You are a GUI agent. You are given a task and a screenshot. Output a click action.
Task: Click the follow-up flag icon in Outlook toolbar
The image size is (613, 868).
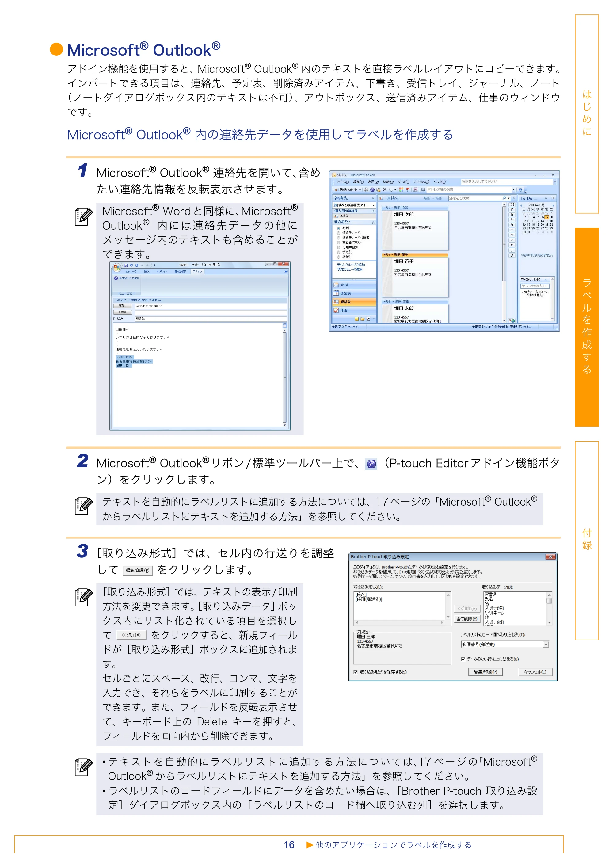click(x=407, y=189)
